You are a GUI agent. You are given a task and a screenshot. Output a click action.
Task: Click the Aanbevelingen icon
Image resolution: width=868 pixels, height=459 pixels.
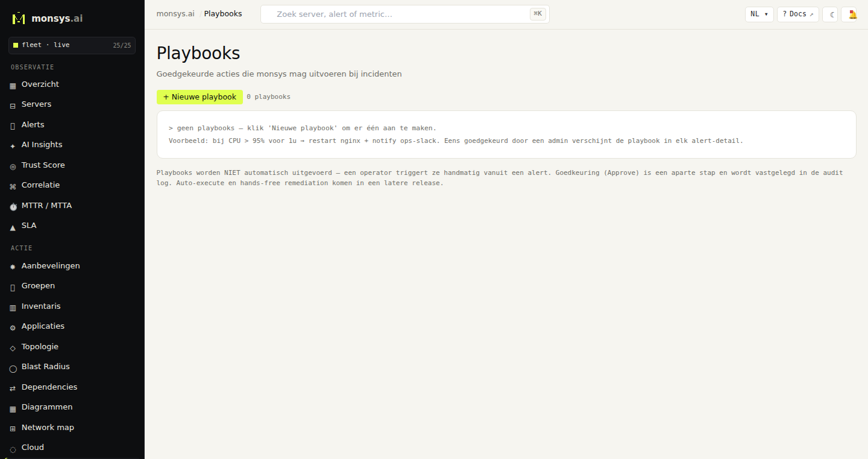coord(13,267)
